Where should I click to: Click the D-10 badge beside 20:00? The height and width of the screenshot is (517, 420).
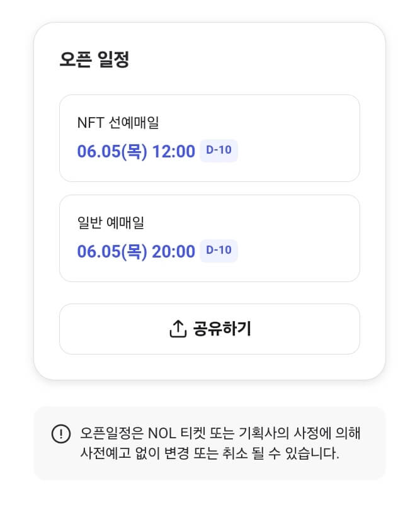pyautogui.click(x=219, y=251)
